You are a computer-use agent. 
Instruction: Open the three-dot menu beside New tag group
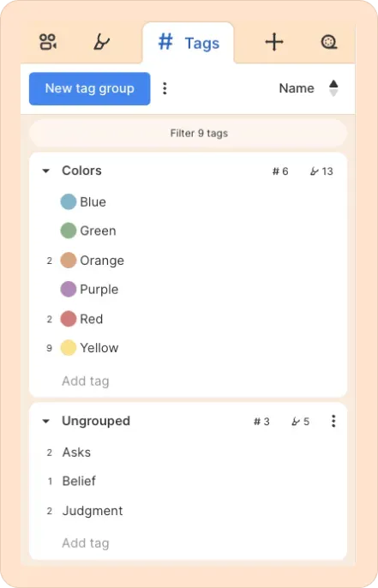(165, 88)
